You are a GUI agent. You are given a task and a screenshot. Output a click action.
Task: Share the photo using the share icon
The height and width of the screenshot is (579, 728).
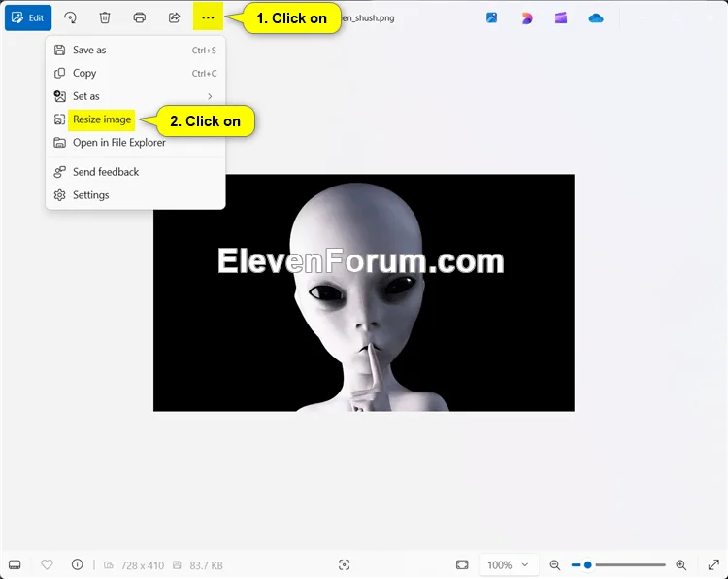[174, 17]
